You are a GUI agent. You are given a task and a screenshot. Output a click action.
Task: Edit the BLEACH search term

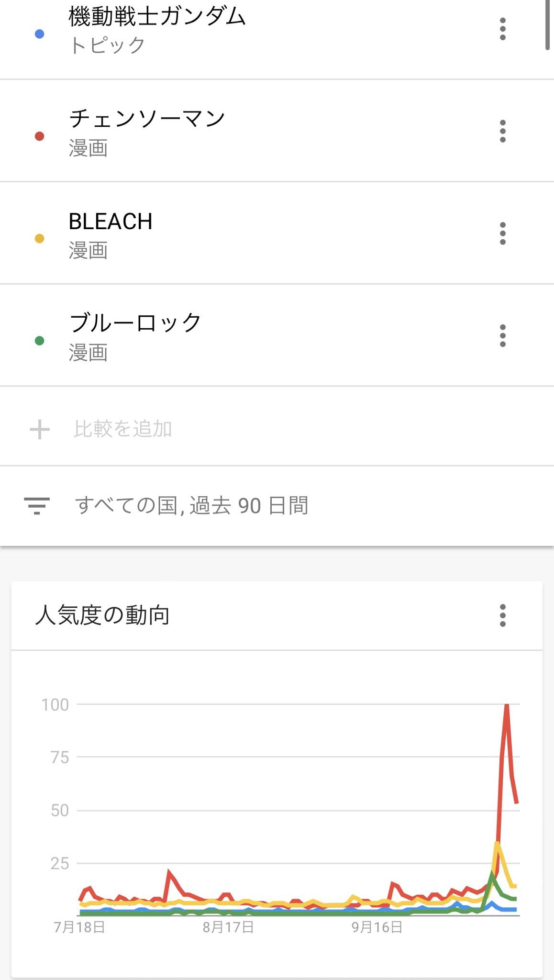pyautogui.click(x=111, y=222)
